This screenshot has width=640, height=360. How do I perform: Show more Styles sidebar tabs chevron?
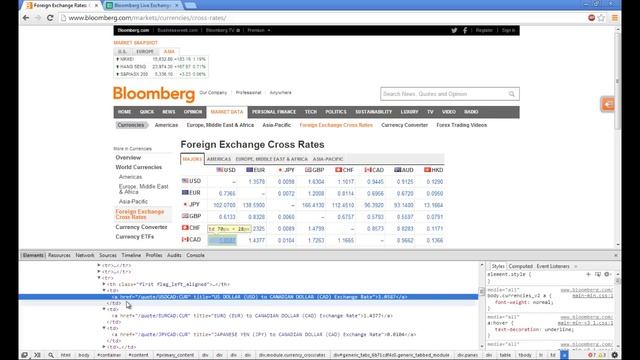click(576, 267)
